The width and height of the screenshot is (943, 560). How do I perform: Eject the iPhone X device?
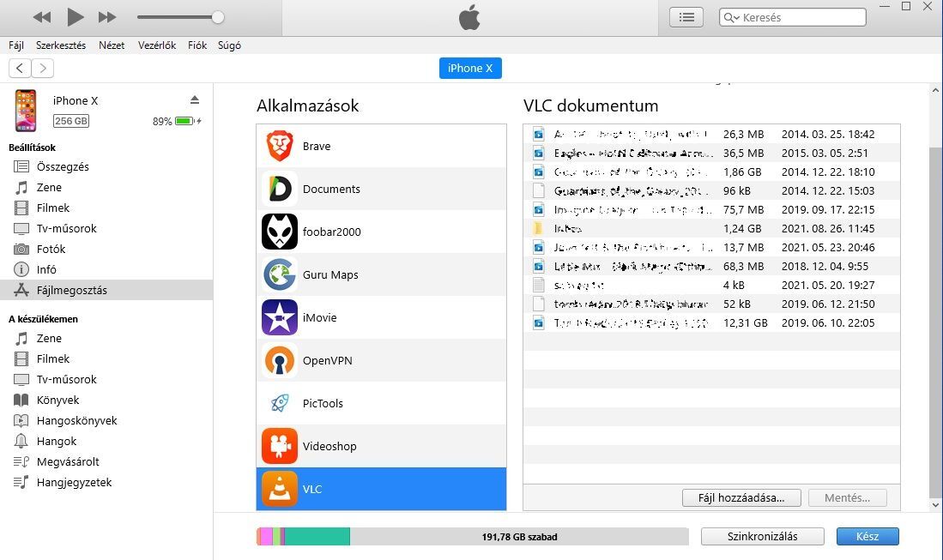pyautogui.click(x=194, y=99)
